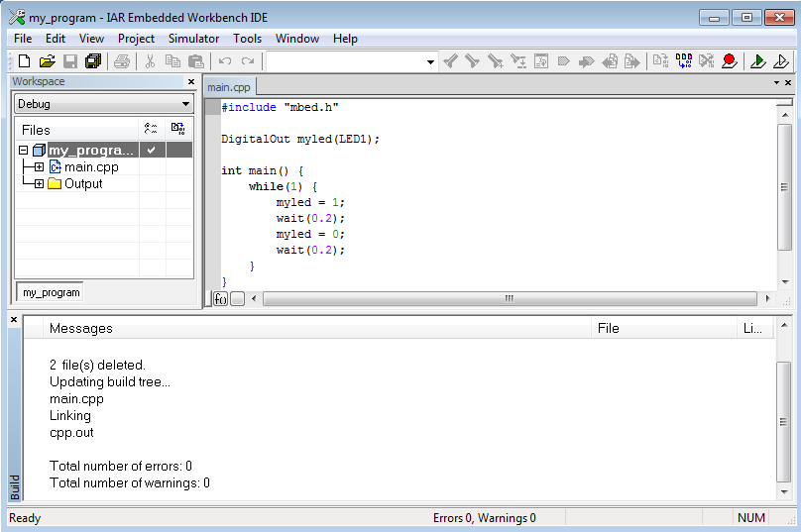Collapse the my_program project tree node
This screenshot has height=532, width=801.
(x=23, y=151)
